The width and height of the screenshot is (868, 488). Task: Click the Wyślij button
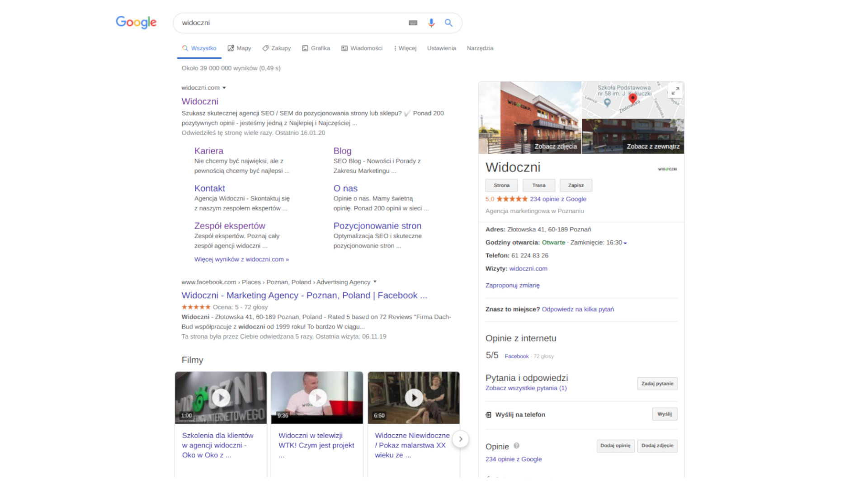coord(665,414)
